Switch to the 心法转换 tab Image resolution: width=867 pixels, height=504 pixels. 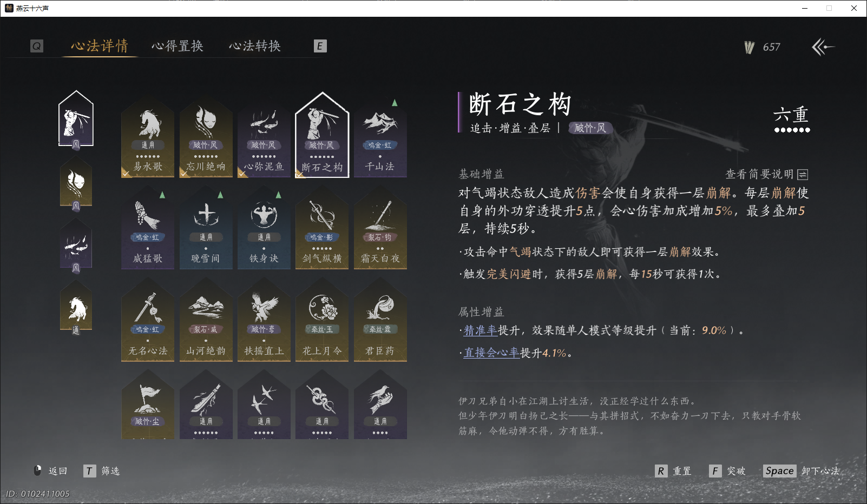(x=255, y=46)
